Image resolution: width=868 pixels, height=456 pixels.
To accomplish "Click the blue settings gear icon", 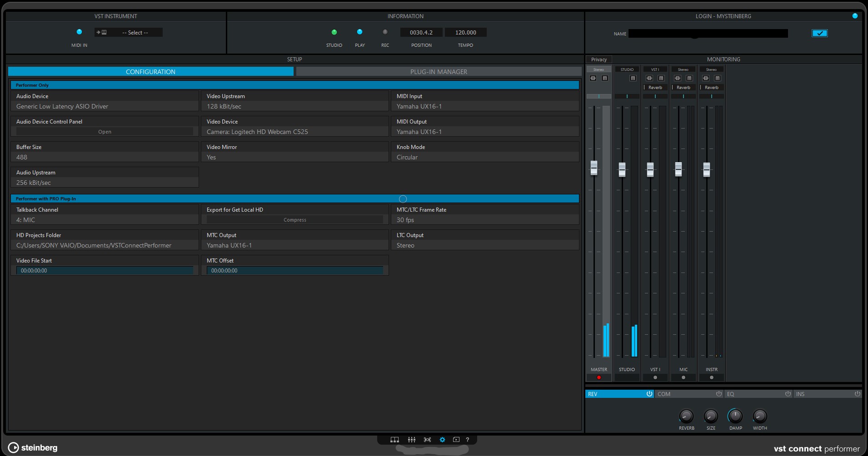I will [442, 440].
